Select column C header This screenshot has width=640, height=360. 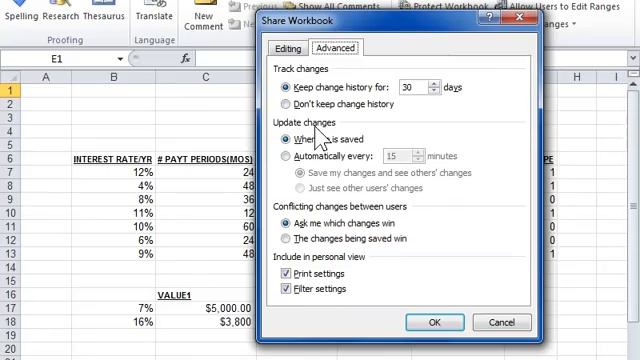(x=206, y=77)
